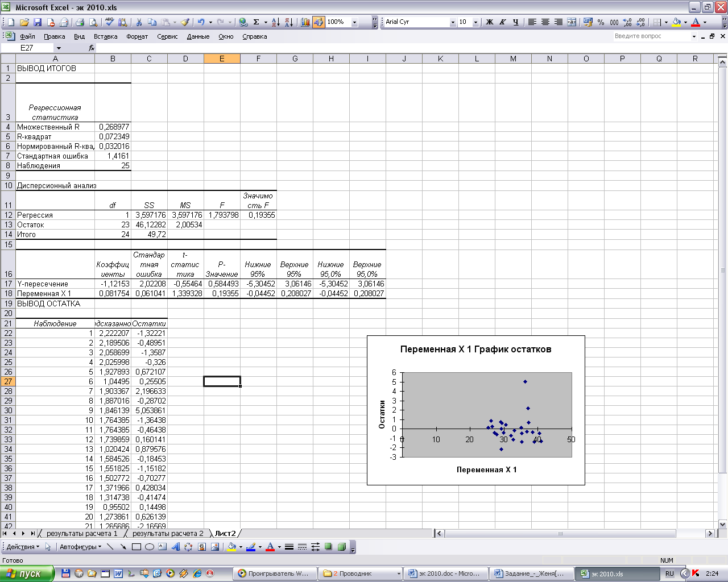Insert WordArt from the drawing toolbar
The height and width of the screenshot is (582, 728).
[x=175, y=547]
